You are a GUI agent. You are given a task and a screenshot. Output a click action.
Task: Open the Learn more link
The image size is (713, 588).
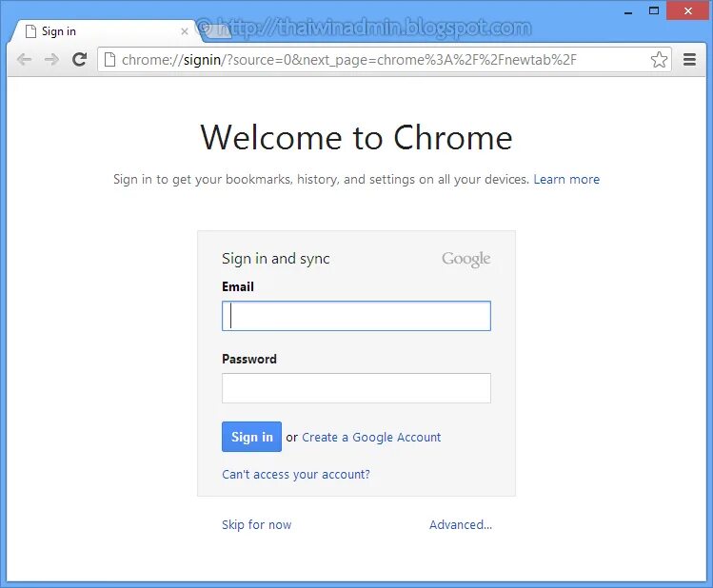(566, 179)
